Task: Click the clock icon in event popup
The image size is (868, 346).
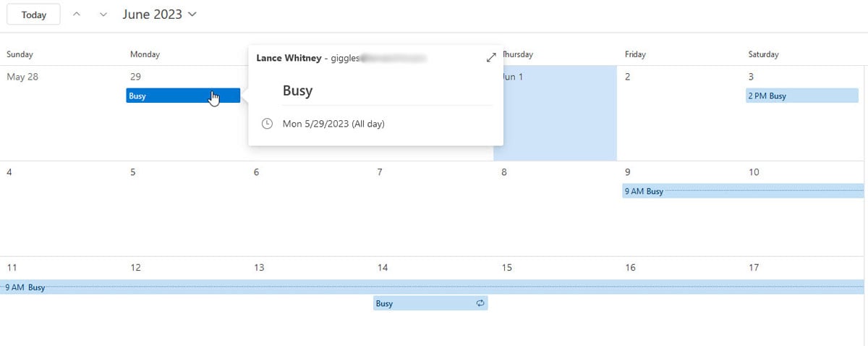Action: 267,124
